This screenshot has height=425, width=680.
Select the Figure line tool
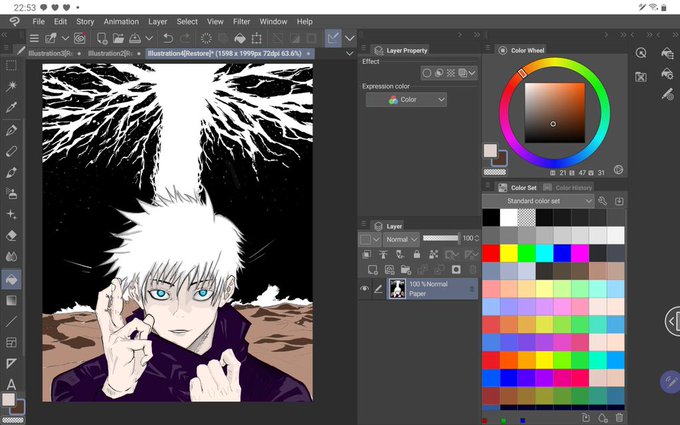[11, 321]
